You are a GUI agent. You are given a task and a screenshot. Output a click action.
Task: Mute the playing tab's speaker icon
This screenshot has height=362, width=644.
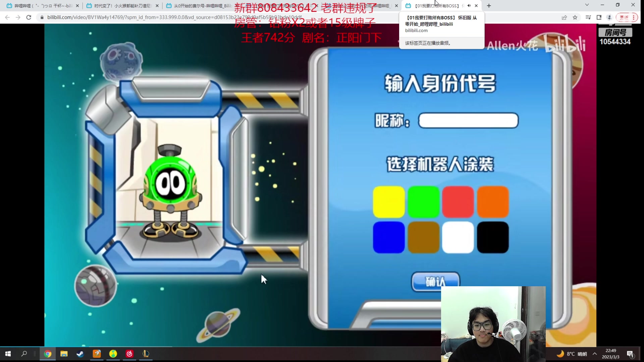(x=469, y=6)
